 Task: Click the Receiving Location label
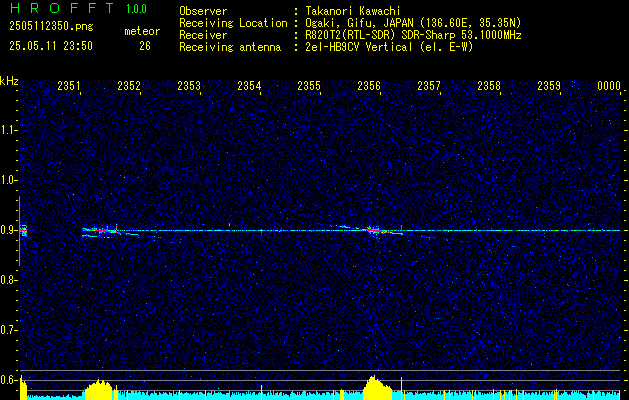tap(233, 23)
